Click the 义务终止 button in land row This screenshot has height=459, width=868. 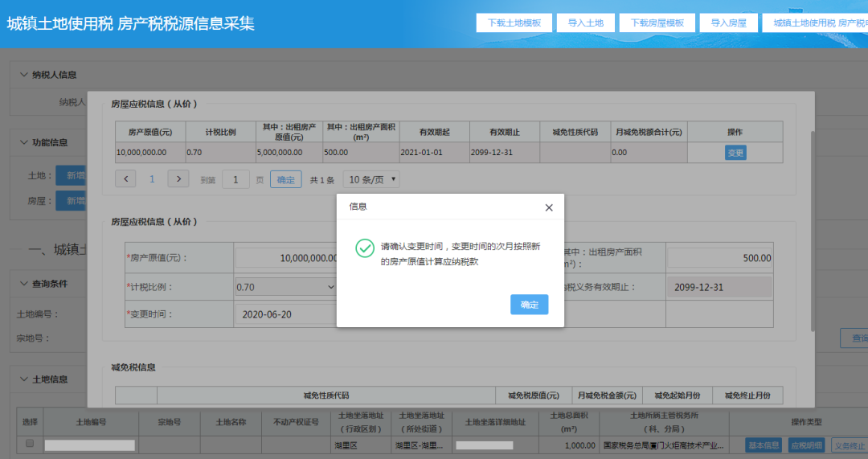pyautogui.click(x=850, y=445)
